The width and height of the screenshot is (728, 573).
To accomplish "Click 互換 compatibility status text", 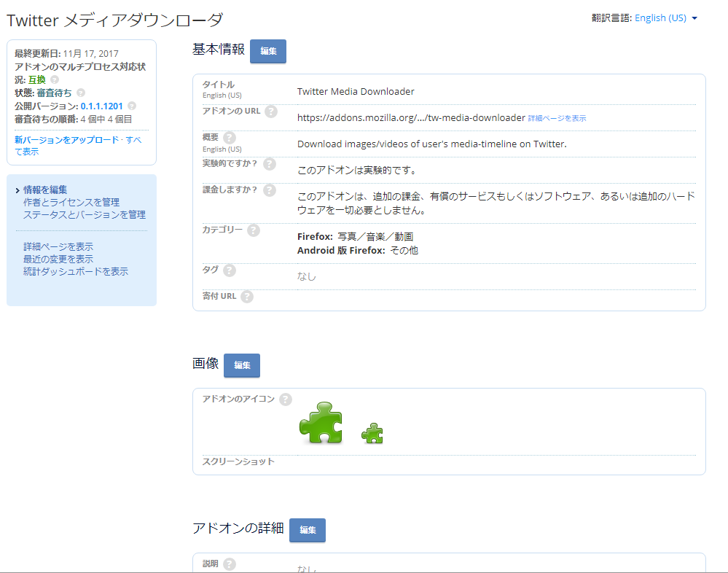I will [x=37, y=80].
